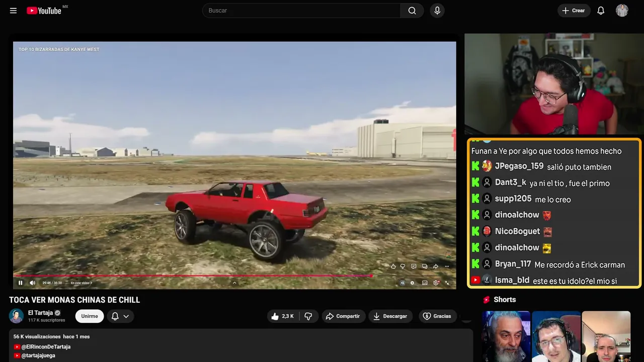Click NicoBoguet username in chat
The width and height of the screenshot is (644, 362).
tap(518, 231)
